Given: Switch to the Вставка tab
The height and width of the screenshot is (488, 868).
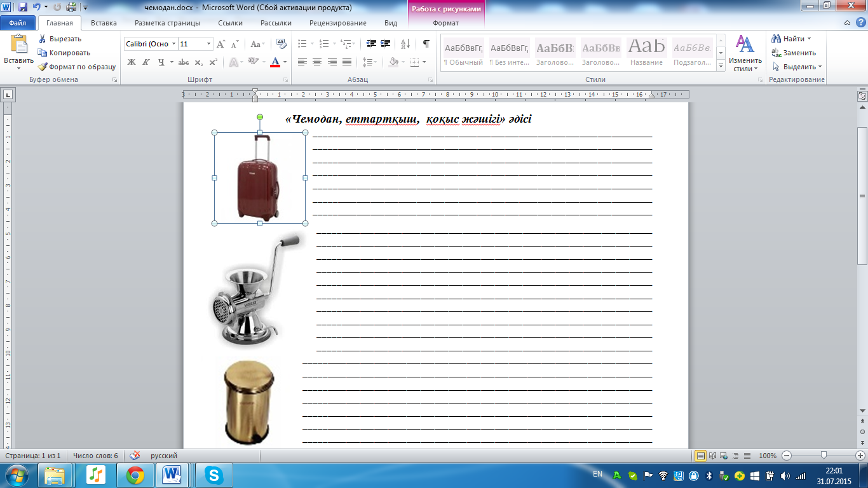Looking at the screenshot, I should (104, 23).
